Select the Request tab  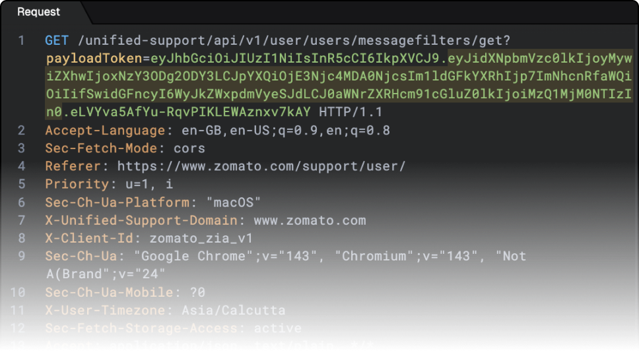click(x=38, y=12)
